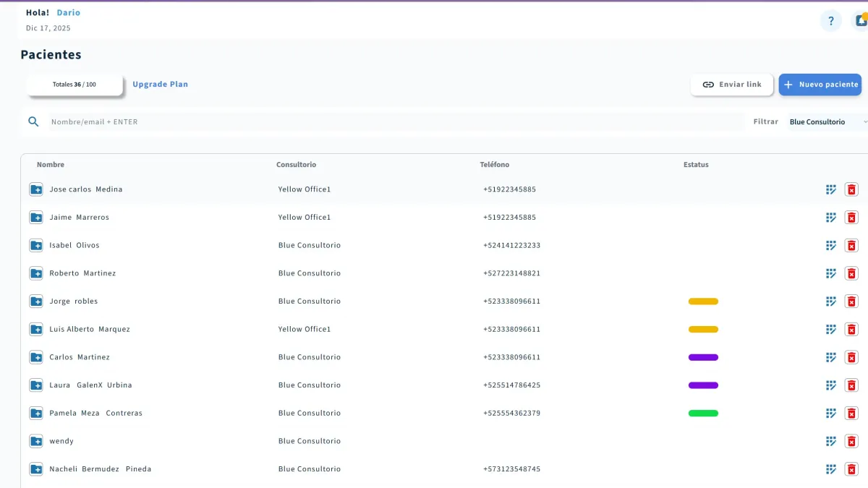Delete patient Jose carlos Medina
The width and height of the screenshot is (868, 488).
click(x=851, y=189)
